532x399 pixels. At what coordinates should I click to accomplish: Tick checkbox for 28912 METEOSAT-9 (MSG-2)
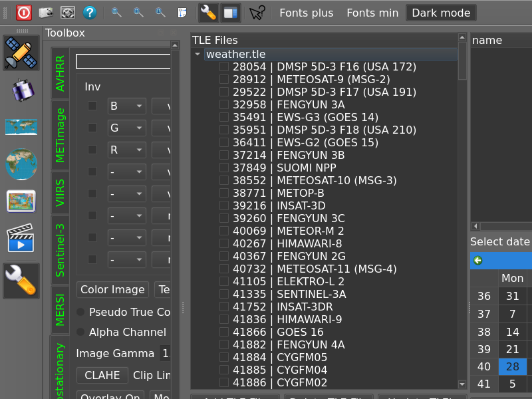point(224,79)
